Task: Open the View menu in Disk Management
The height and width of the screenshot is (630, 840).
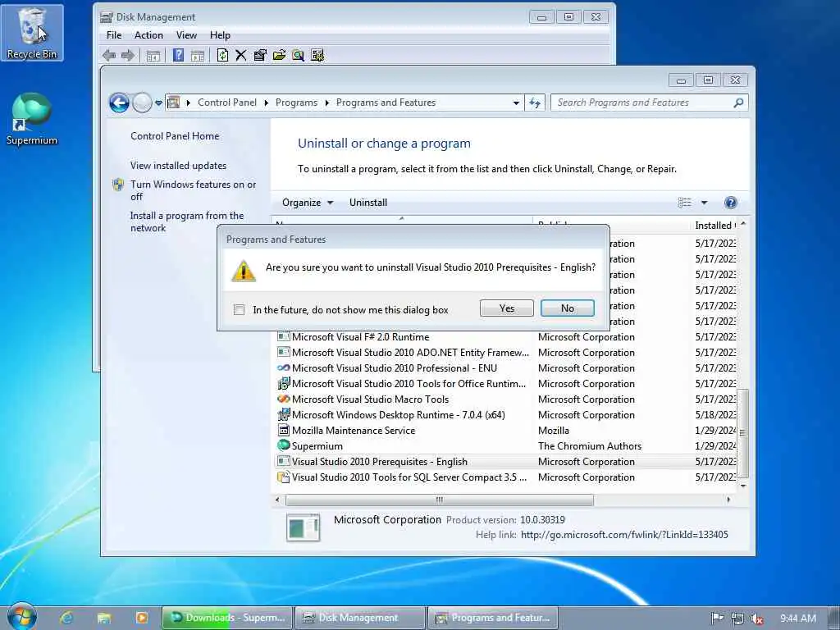Action: (x=186, y=35)
